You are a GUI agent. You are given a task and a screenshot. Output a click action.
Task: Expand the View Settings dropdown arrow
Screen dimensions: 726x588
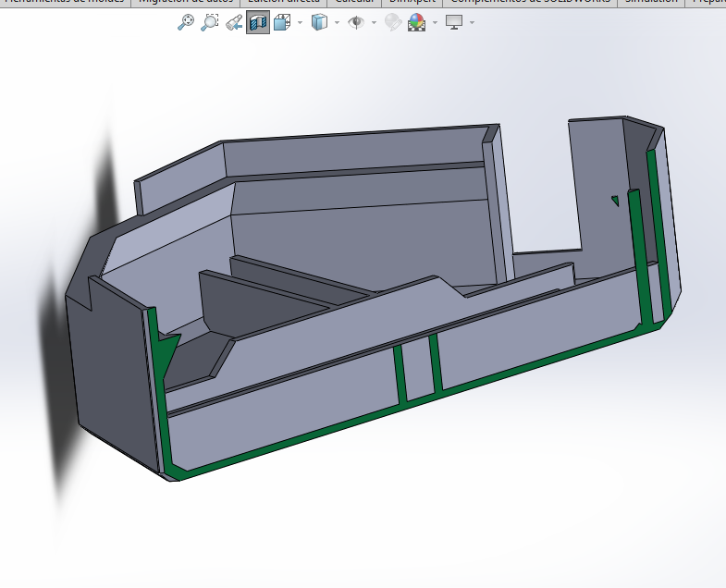(x=472, y=22)
